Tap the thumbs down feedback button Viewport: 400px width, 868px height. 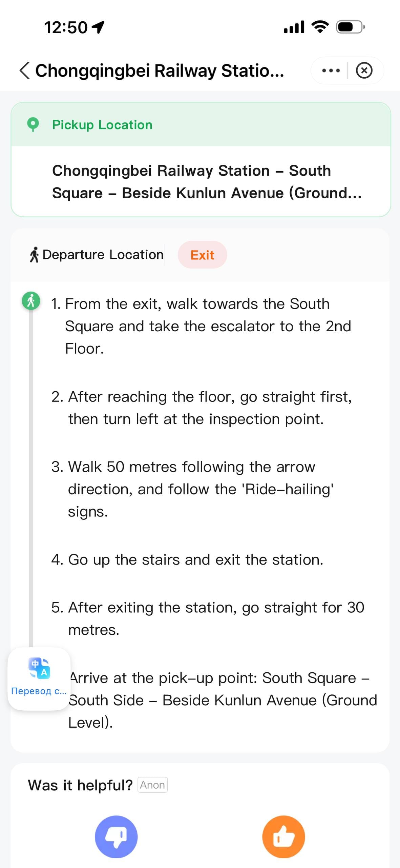coord(116,836)
